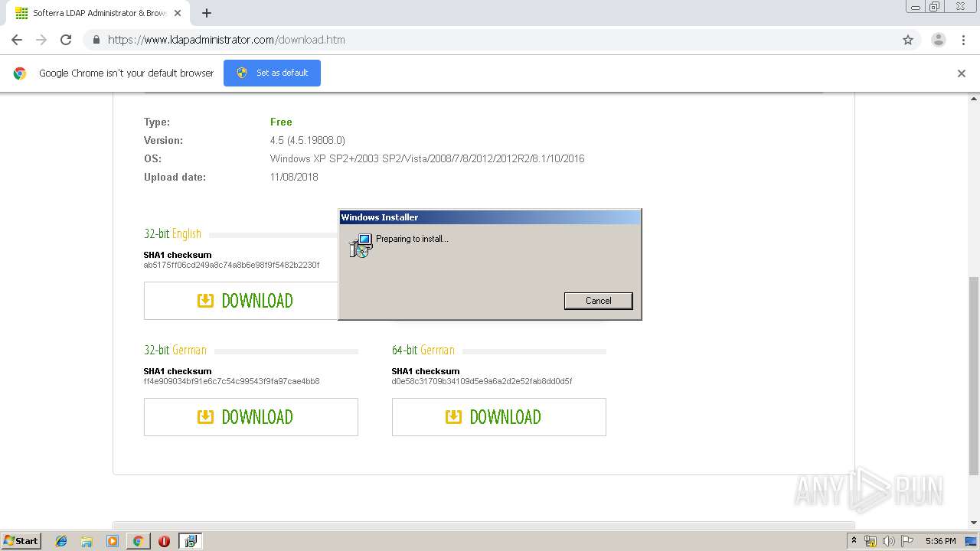Dismiss the default browser notification bar

[x=961, y=73]
